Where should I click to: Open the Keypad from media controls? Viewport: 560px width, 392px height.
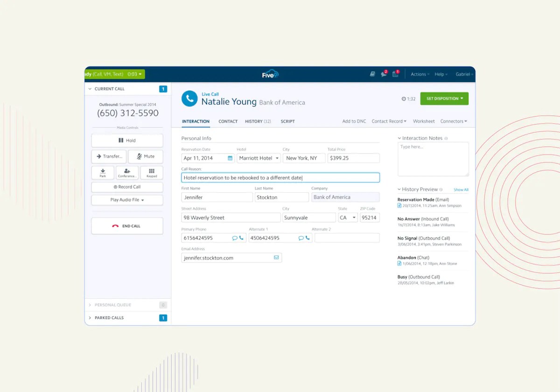(151, 172)
